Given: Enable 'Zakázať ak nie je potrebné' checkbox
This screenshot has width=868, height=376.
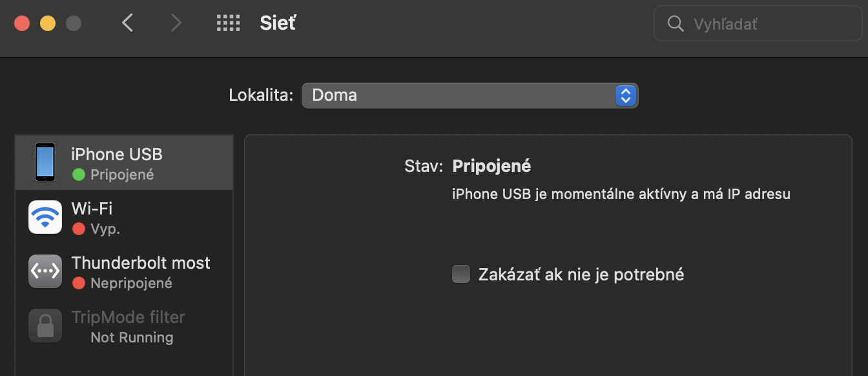Looking at the screenshot, I should (461, 274).
